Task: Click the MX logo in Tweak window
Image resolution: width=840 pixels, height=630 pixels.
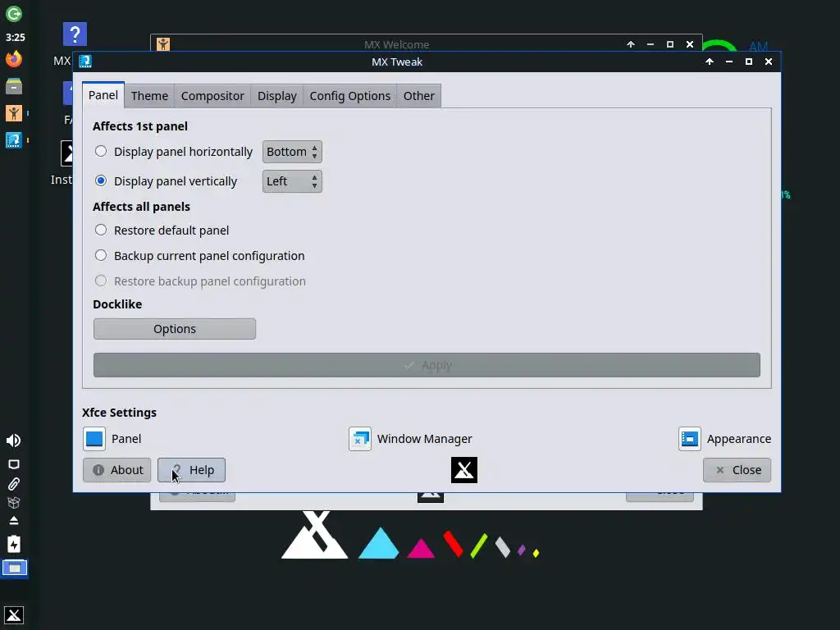Action: click(464, 470)
